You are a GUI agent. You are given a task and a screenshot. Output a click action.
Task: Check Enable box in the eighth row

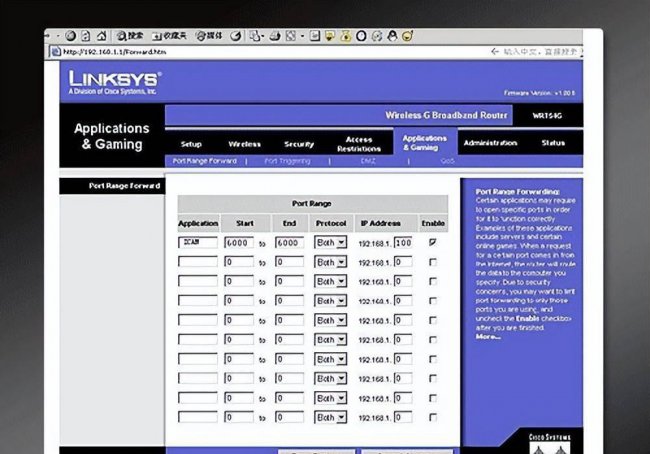[x=433, y=378]
